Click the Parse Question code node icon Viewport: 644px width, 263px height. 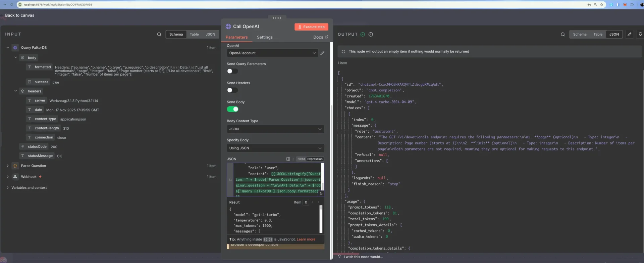click(15, 166)
